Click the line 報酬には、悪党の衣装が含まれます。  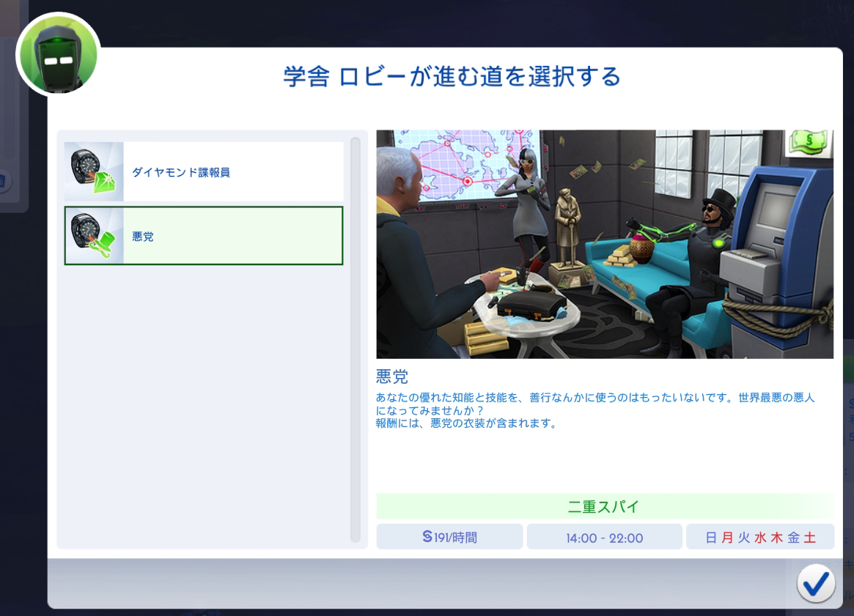click(x=467, y=423)
